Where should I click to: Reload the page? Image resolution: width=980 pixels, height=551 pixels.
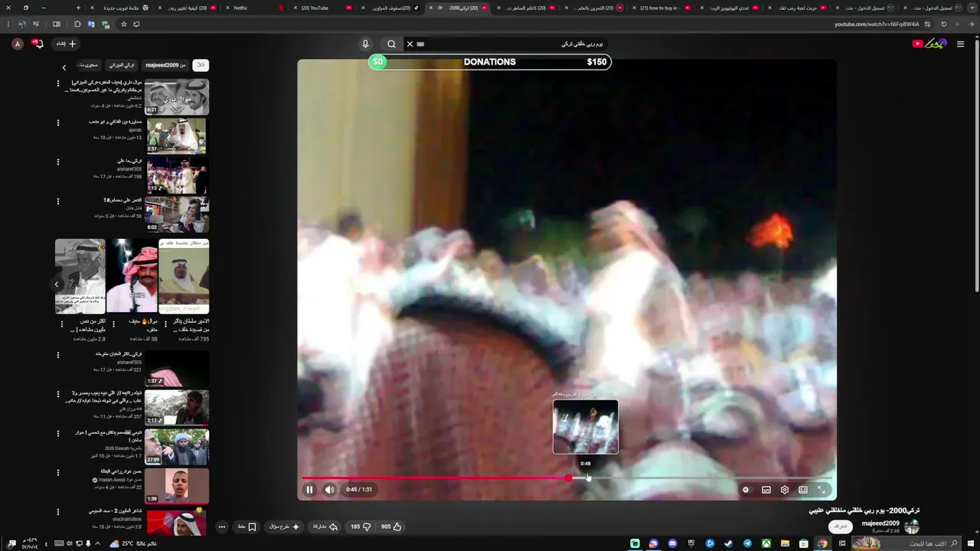pyautogui.click(x=943, y=24)
